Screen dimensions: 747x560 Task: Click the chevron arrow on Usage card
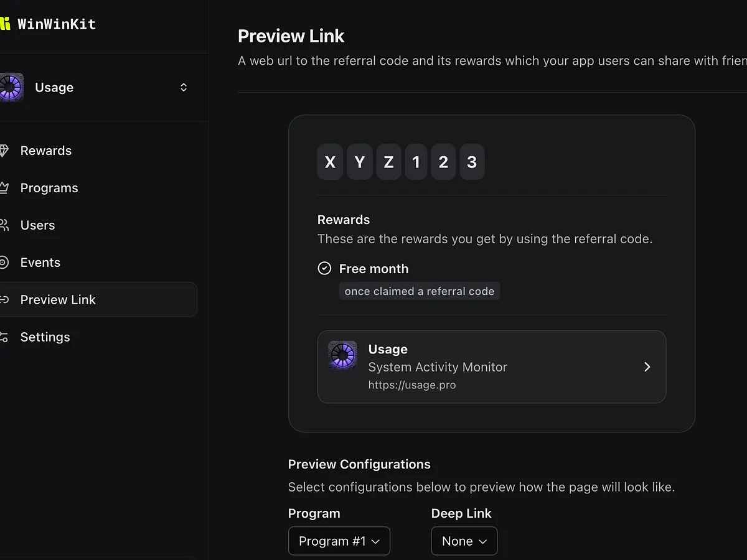pyautogui.click(x=647, y=366)
